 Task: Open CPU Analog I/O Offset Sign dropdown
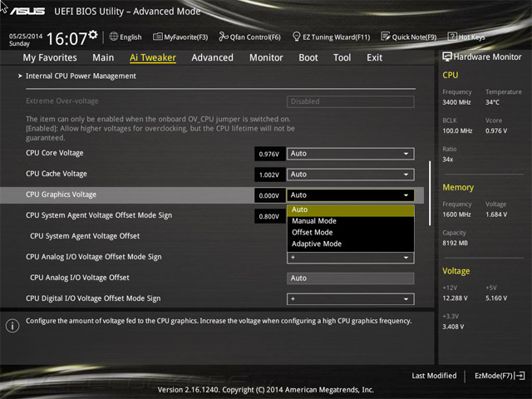point(351,258)
